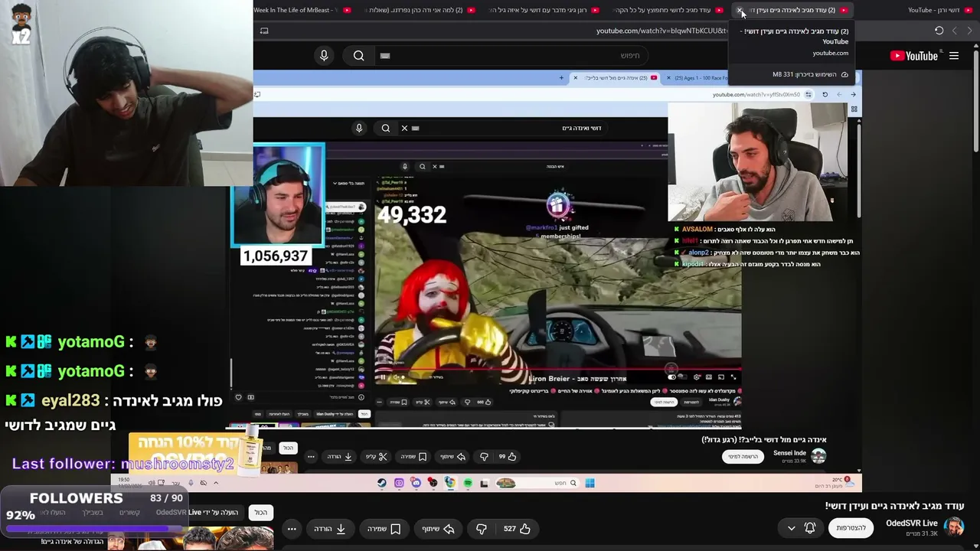The width and height of the screenshot is (980, 551).
Task: Click search magnifier beside 'דושי ואינדה גיים'
Action: 386,128
